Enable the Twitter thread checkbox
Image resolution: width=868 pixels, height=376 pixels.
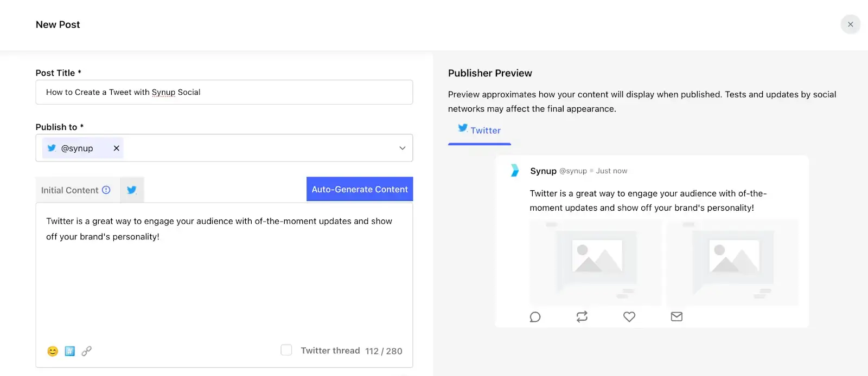coord(286,350)
